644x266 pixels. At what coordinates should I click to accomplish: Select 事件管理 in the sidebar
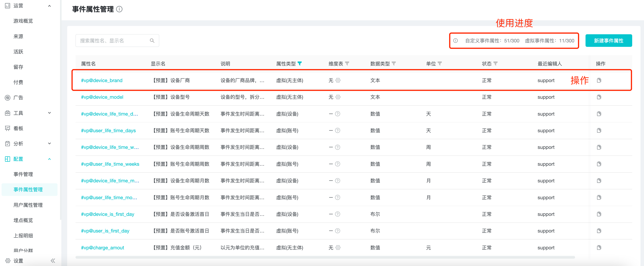(x=23, y=174)
